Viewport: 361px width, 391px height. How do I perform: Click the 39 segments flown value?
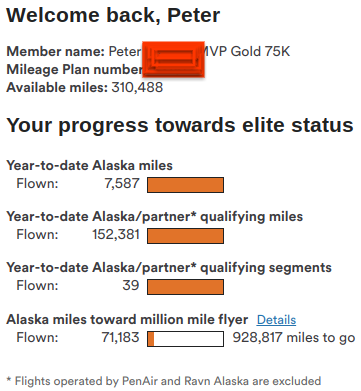[x=131, y=285]
